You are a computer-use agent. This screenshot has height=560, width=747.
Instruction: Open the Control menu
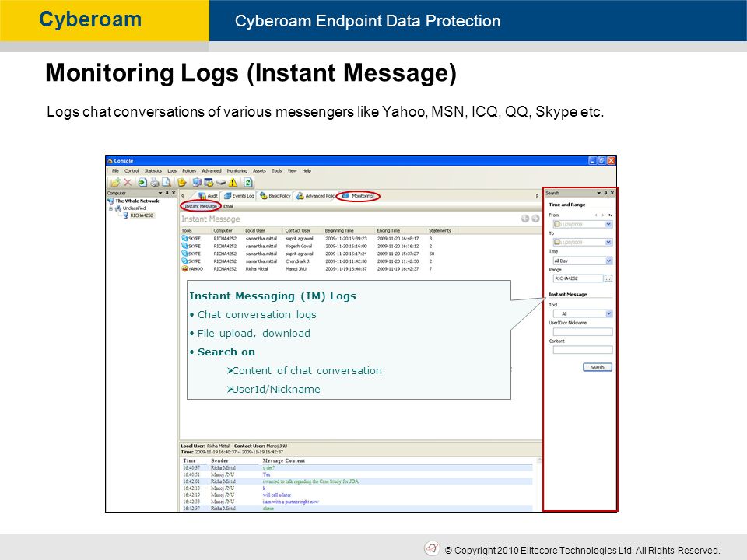[132, 171]
